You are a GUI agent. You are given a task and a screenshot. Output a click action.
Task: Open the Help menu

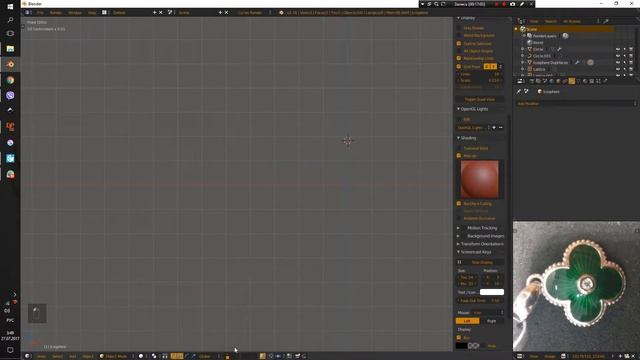coord(92,13)
